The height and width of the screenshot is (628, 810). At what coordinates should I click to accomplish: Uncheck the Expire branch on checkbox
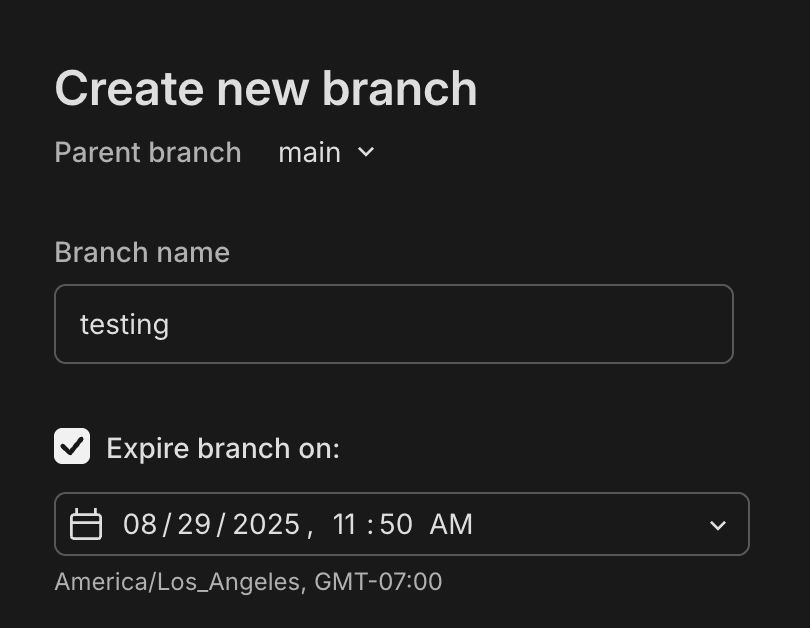[x=72, y=447]
